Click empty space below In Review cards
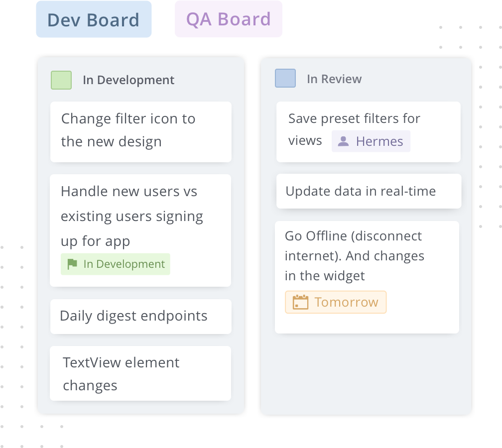 [x=366, y=374]
